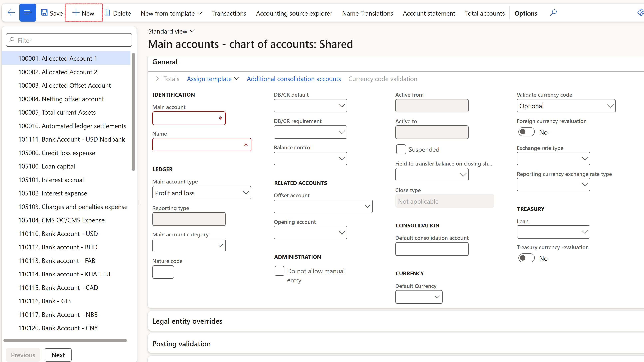The width and height of the screenshot is (644, 362).
Task: Check Do not allow manual entry
Action: [279, 271]
